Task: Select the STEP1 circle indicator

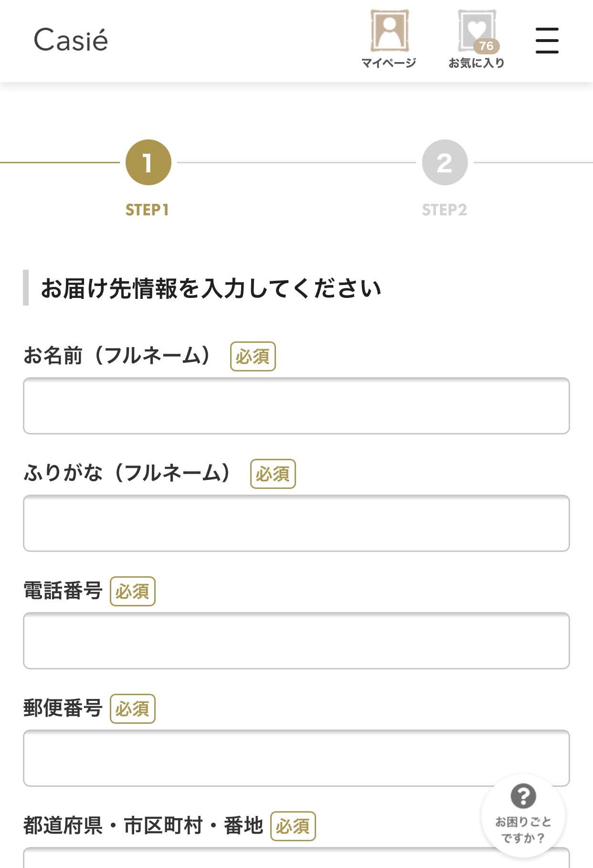Action: [148, 162]
